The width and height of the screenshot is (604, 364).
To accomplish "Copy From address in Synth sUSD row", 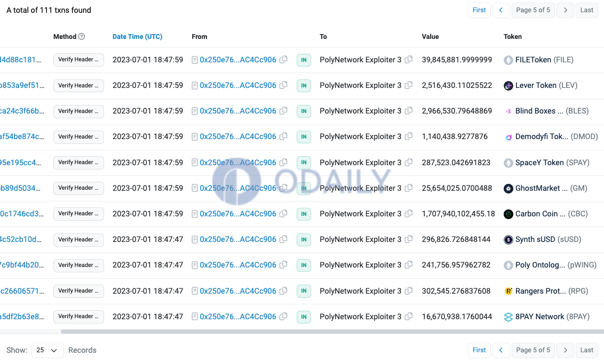I will point(283,239).
